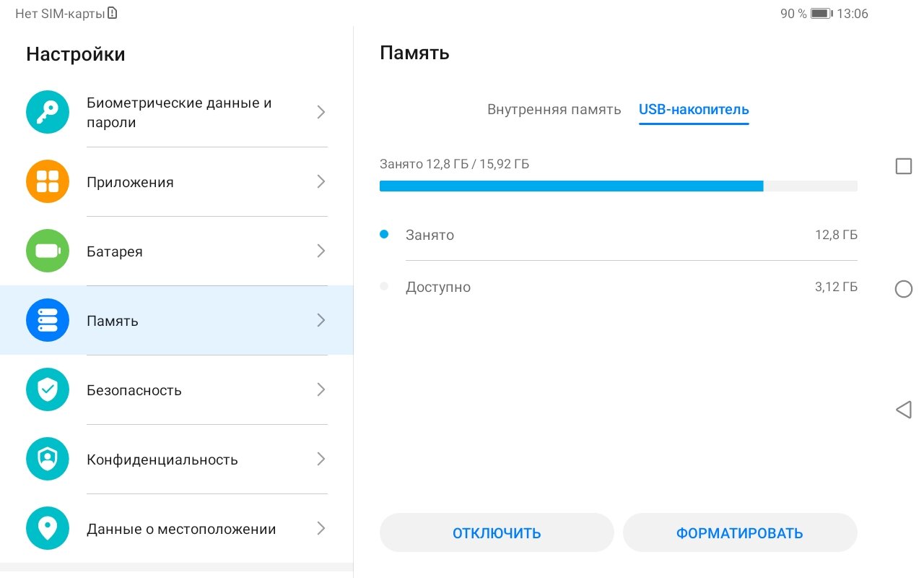Tap the green Батарея battery icon
Viewport: 924px width, 578px height.
coord(48,251)
